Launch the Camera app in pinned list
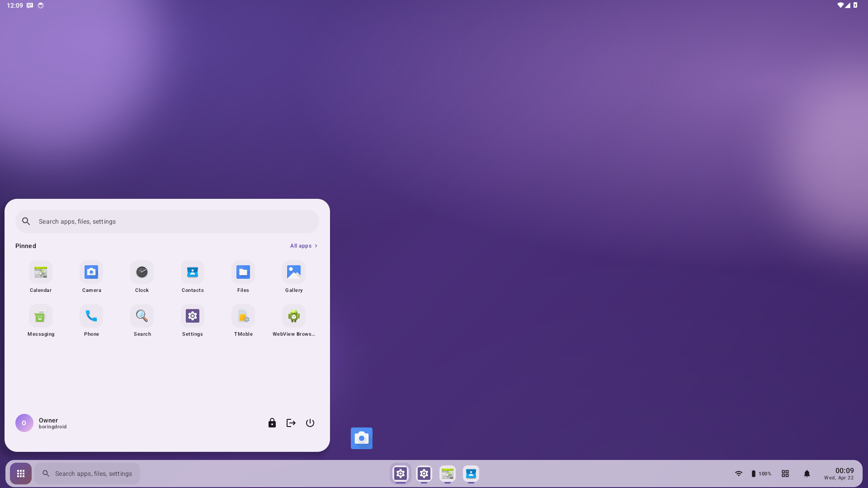Screen dimensions: 868x488 91,272
